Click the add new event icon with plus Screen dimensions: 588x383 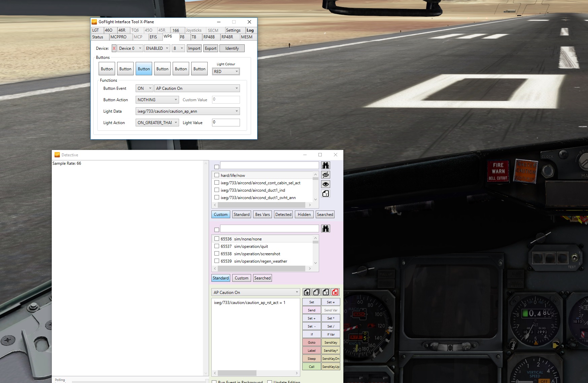tap(307, 292)
